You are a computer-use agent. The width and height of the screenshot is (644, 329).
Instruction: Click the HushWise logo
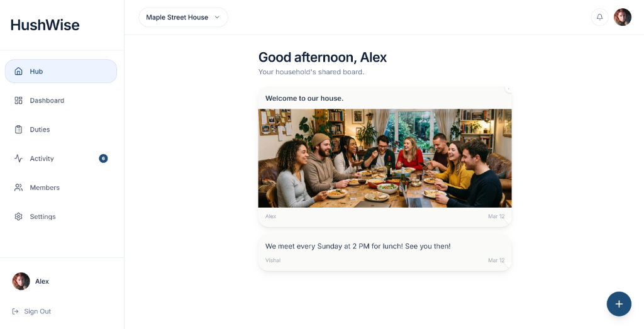click(x=45, y=25)
